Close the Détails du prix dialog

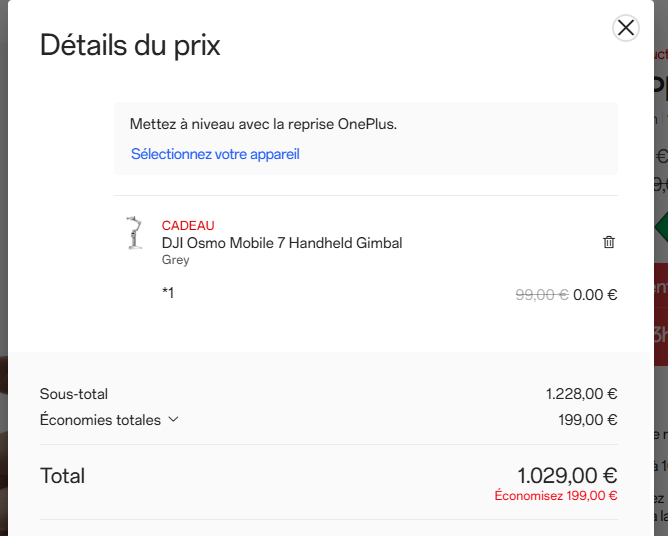[626, 28]
